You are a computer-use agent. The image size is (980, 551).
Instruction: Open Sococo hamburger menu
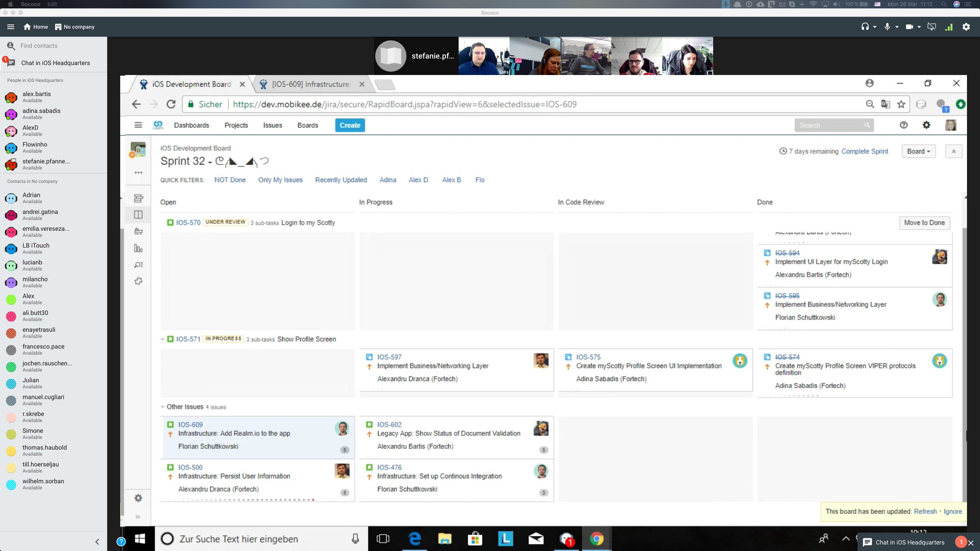click(11, 27)
